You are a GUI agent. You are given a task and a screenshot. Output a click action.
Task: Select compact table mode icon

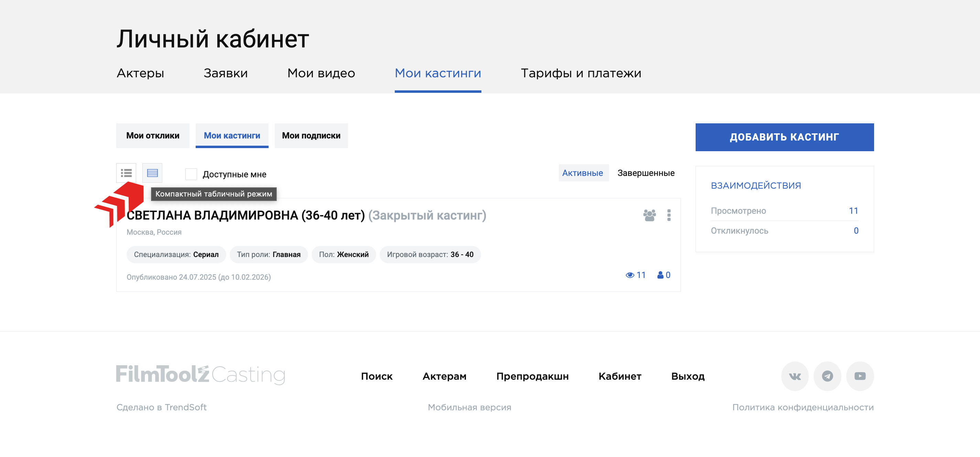point(152,174)
